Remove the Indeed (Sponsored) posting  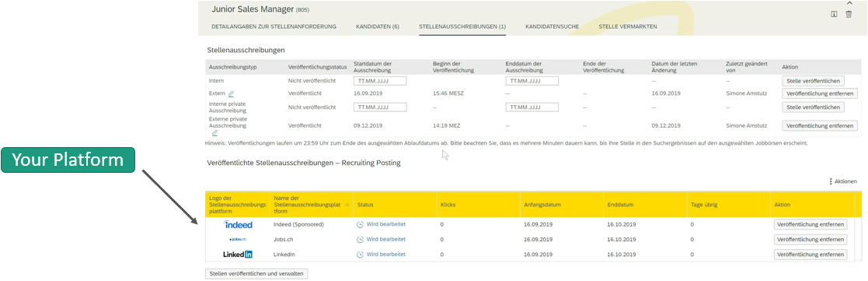tap(810, 224)
